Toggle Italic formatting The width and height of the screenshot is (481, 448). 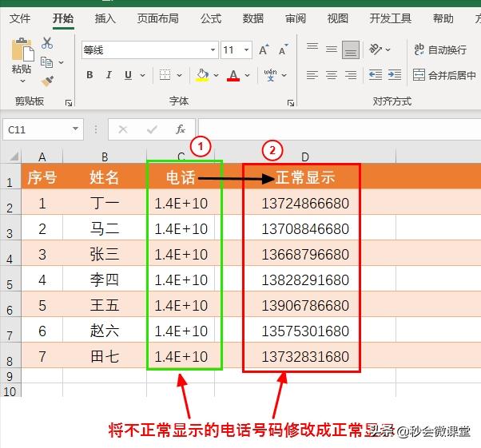pos(109,75)
